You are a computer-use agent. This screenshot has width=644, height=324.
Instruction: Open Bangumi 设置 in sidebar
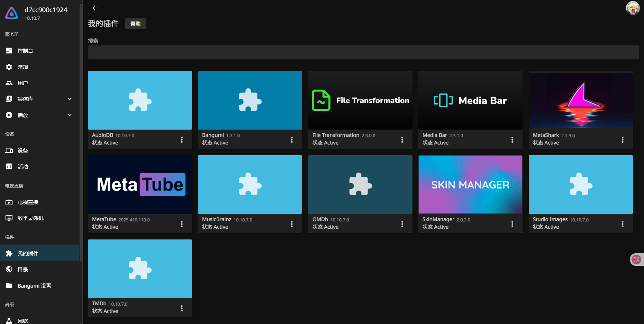[x=34, y=286]
